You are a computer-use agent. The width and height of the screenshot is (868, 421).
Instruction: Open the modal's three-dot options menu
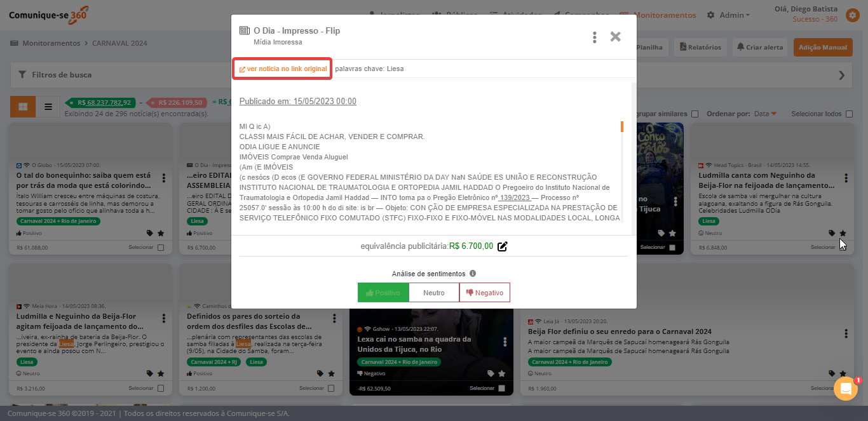click(x=595, y=37)
